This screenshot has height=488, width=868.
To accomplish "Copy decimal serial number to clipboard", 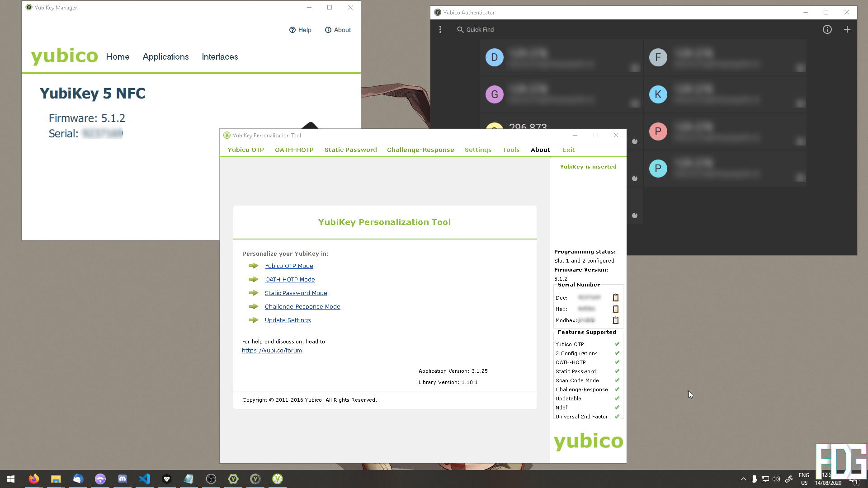I will click(x=615, y=298).
